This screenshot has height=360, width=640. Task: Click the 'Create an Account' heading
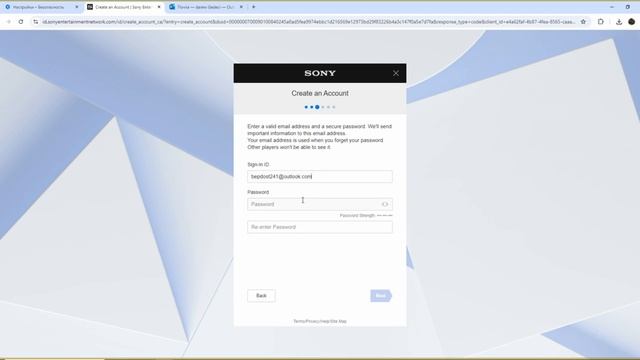(x=320, y=93)
